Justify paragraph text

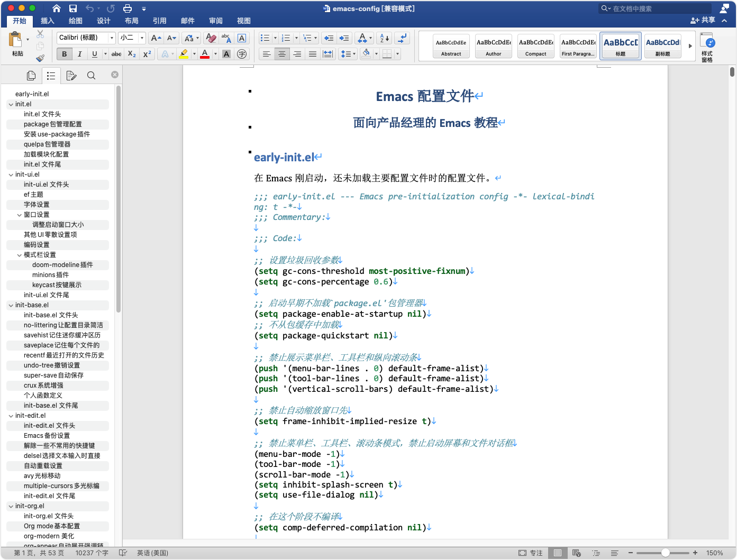click(x=313, y=54)
